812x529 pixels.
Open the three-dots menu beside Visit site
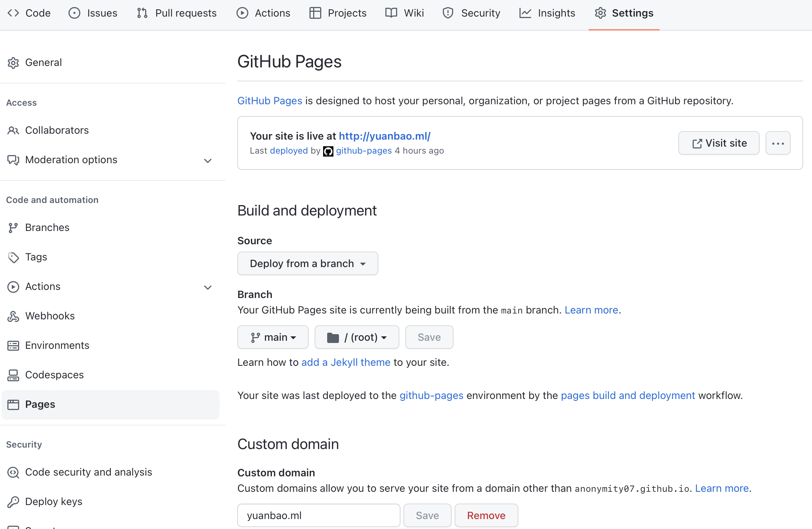click(778, 143)
